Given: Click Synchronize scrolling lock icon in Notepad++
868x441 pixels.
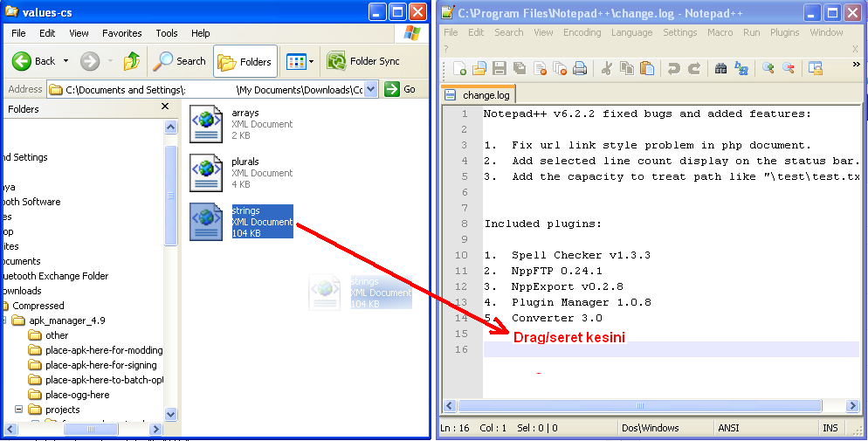Looking at the screenshot, I should click(x=815, y=68).
